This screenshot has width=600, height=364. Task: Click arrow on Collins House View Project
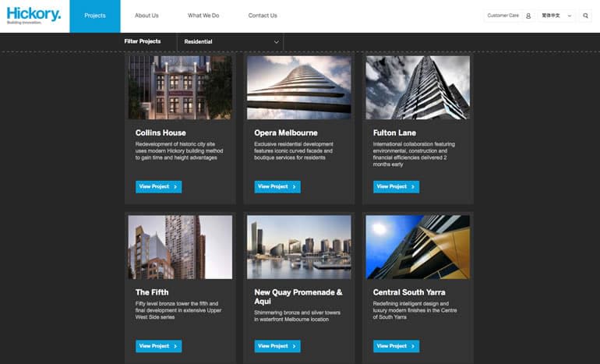click(175, 187)
